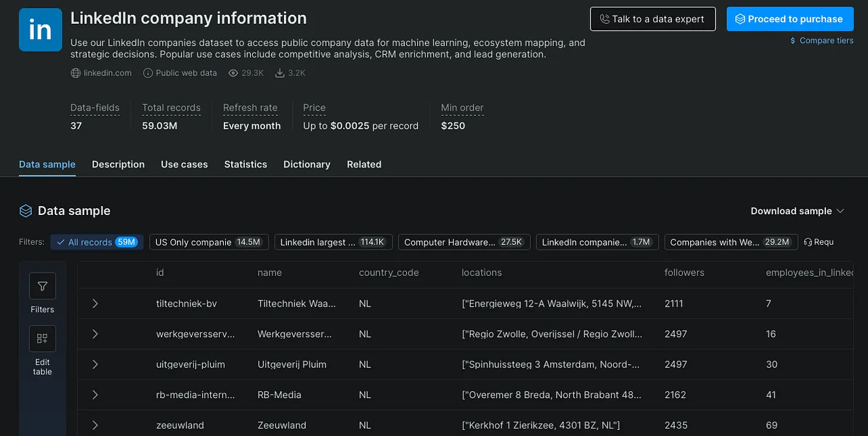Open the Download sample dropdown
The image size is (868, 436).
coord(797,211)
